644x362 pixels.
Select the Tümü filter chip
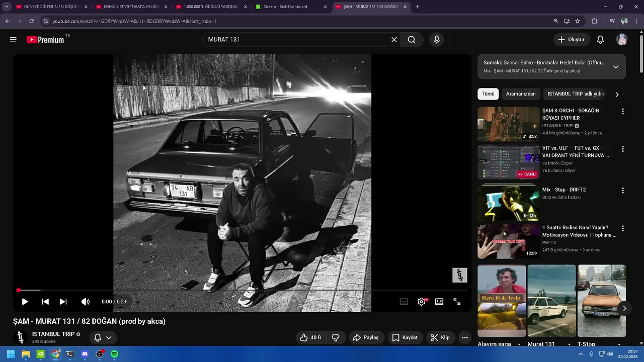(488, 94)
